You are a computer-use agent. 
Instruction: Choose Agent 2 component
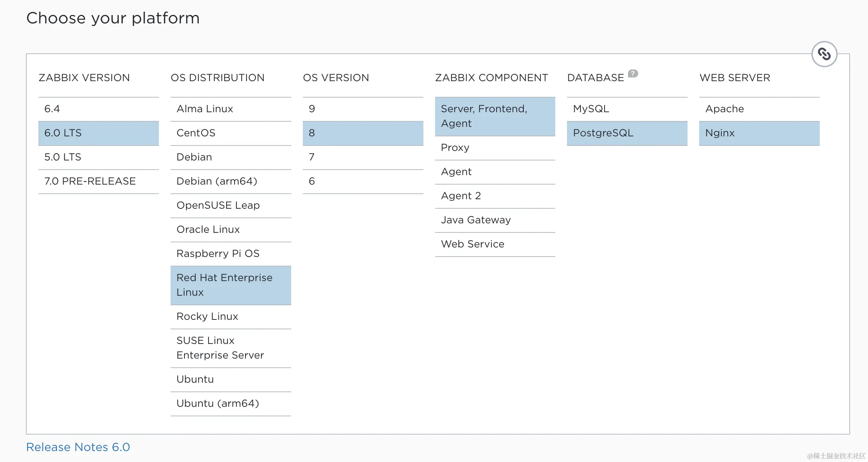[495, 196]
